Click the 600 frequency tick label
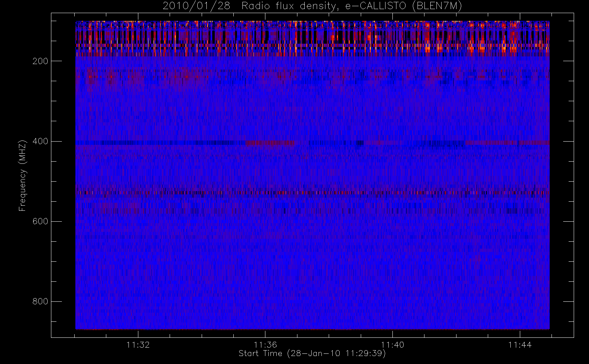 (40, 221)
